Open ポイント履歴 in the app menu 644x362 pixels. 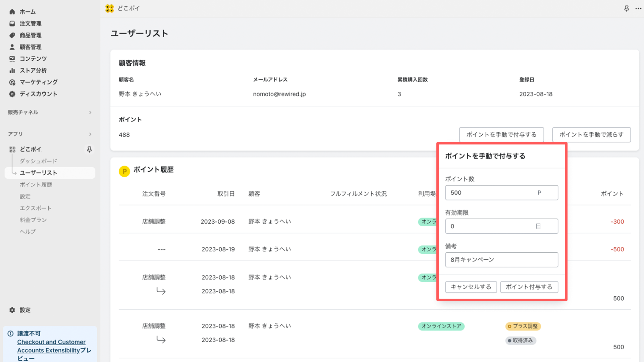click(x=36, y=185)
